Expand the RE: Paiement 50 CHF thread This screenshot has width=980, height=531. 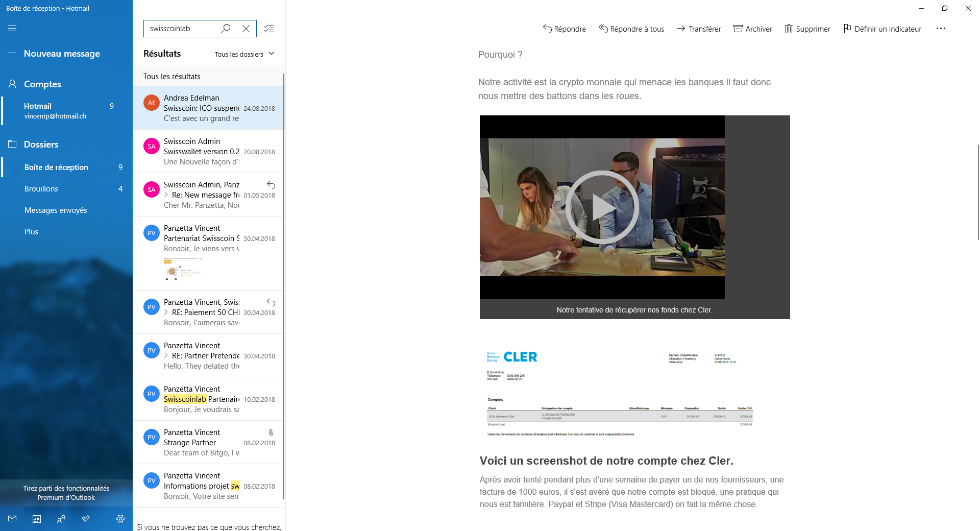click(166, 312)
